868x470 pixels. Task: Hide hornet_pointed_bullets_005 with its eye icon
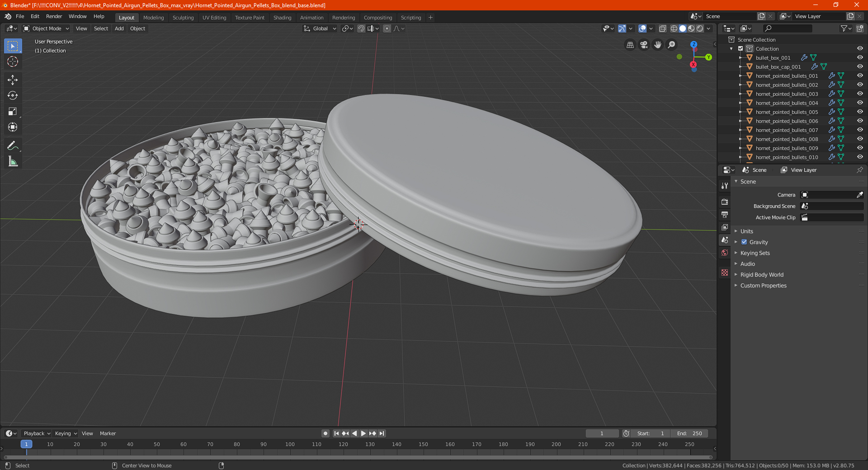click(x=860, y=112)
